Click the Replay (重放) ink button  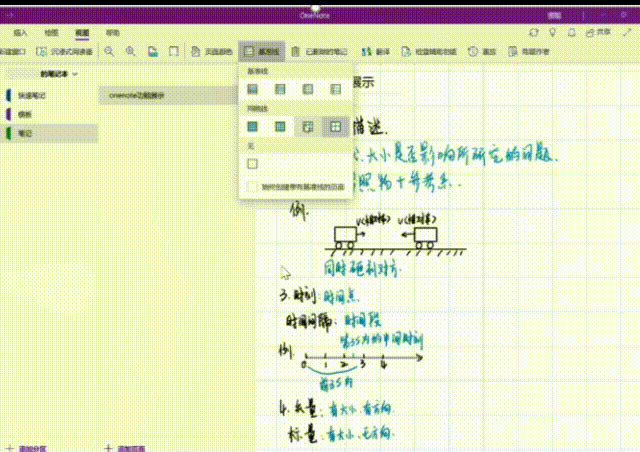(482, 51)
